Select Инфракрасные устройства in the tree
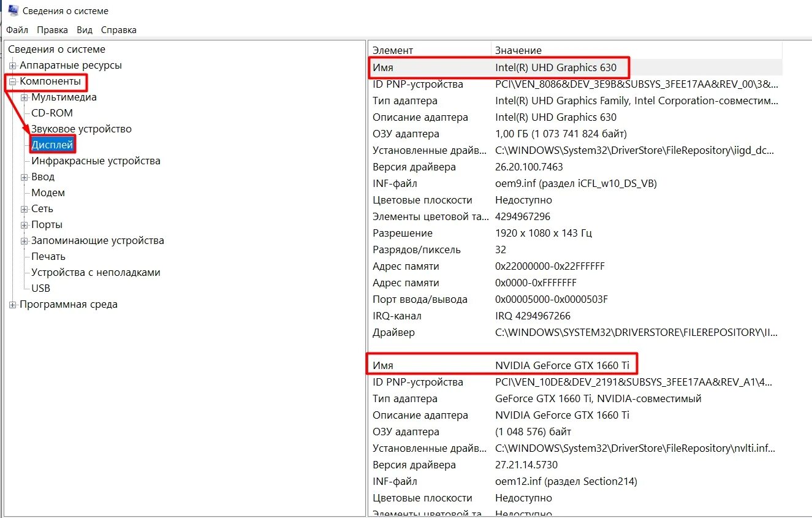 pos(96,161)
